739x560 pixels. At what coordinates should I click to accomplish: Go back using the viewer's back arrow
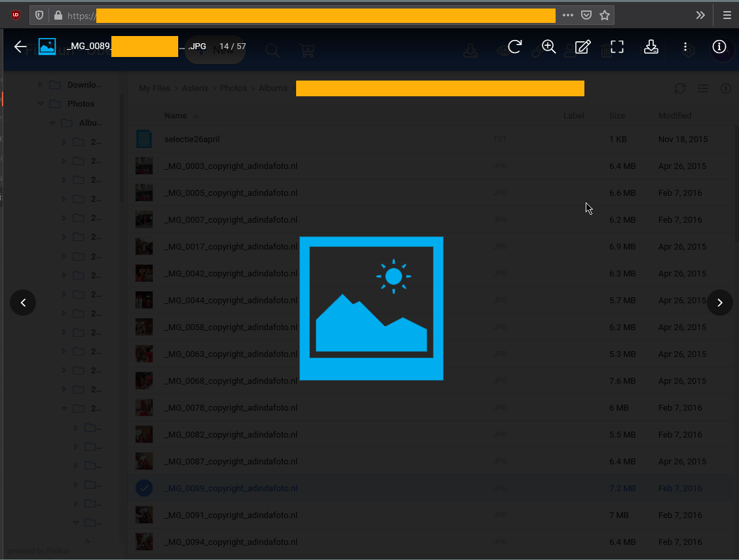(20, 47)
